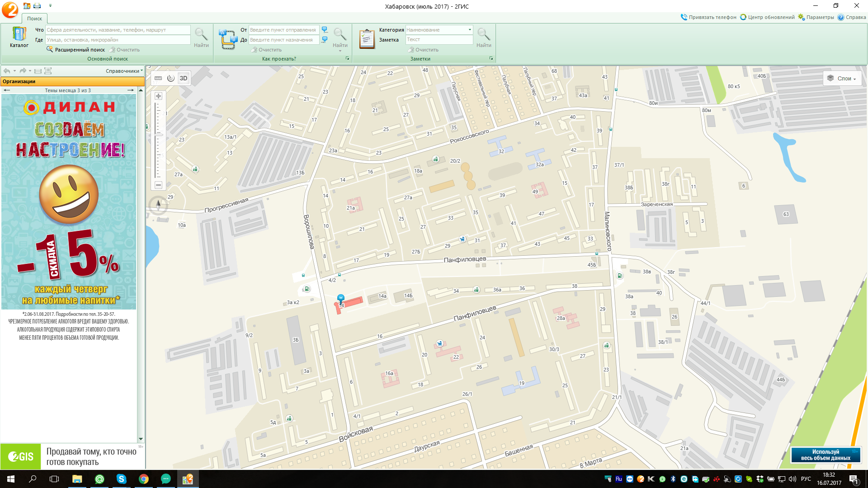Zoom out with the map minus button
The width and height of the screenshot is (868, 488).
(158, 185)
